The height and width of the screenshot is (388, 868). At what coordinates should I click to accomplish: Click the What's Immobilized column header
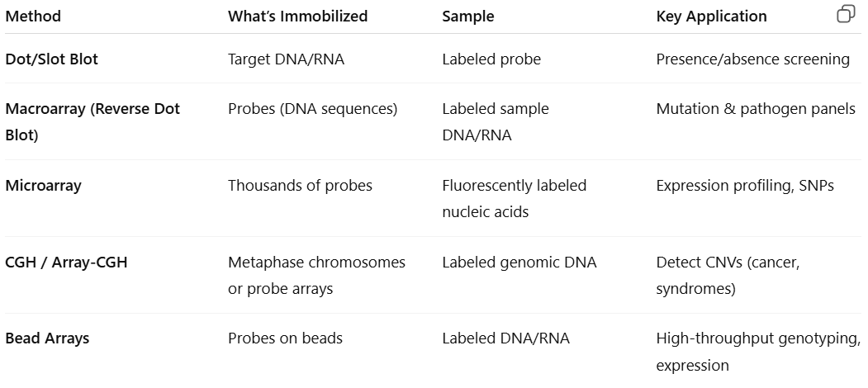pos(297,17)
